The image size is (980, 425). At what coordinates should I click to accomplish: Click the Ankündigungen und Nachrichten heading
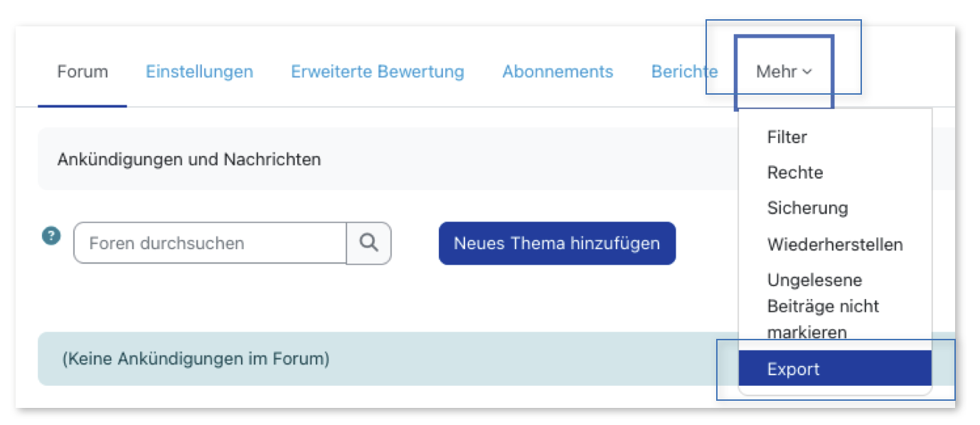click(189, 159)
